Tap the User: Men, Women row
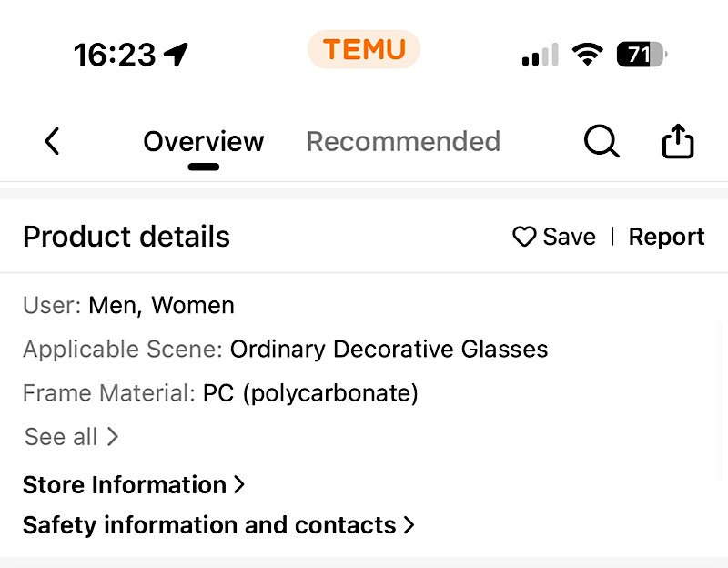 click(x=128, y=305)
